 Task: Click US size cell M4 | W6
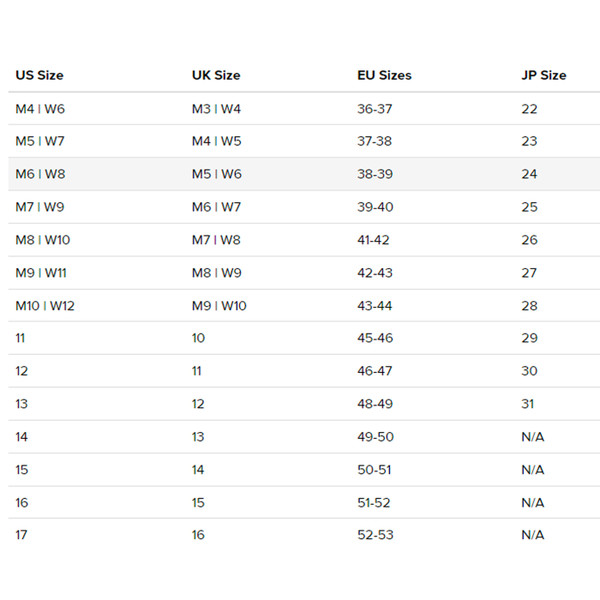(x=41, y=108)
